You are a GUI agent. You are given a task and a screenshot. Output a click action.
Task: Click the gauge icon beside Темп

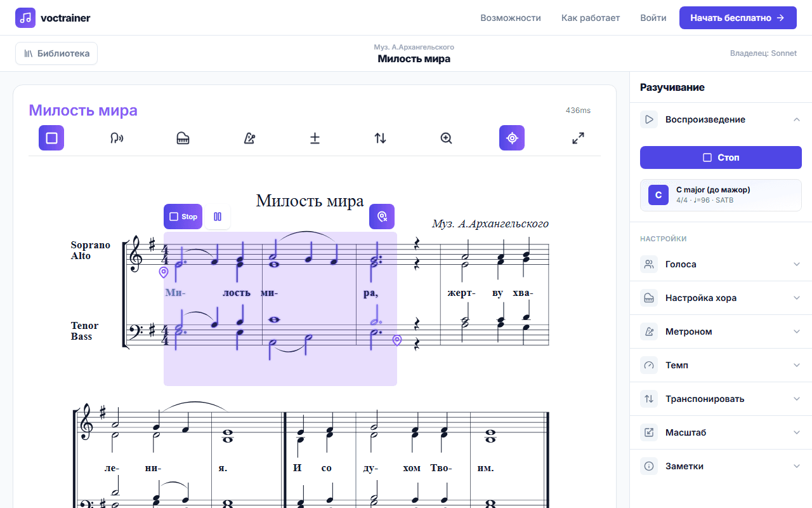649,365
